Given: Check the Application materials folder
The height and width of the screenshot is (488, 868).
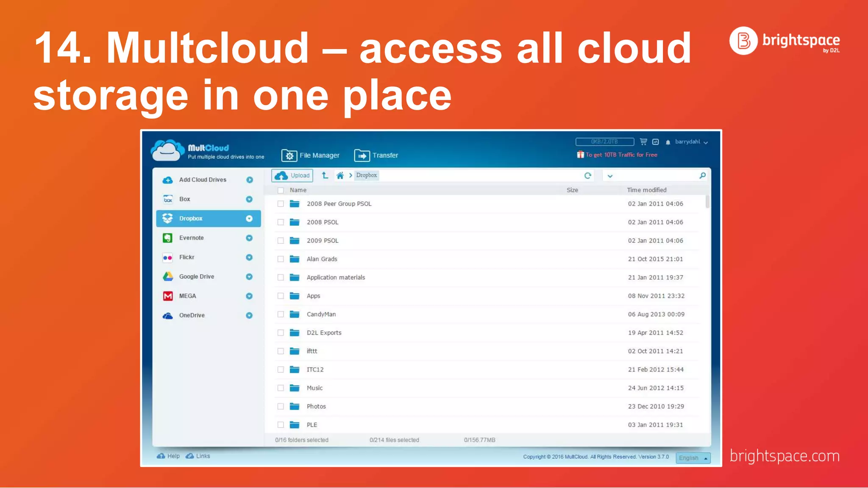Looking at the screenshot, I should click(x=281, y=277).
